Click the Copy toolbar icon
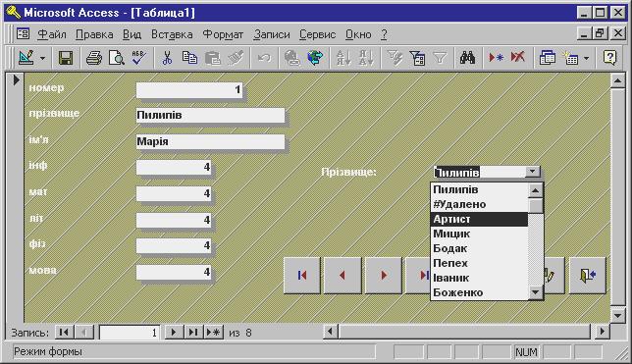632x364 pixels. pos(189,58)
